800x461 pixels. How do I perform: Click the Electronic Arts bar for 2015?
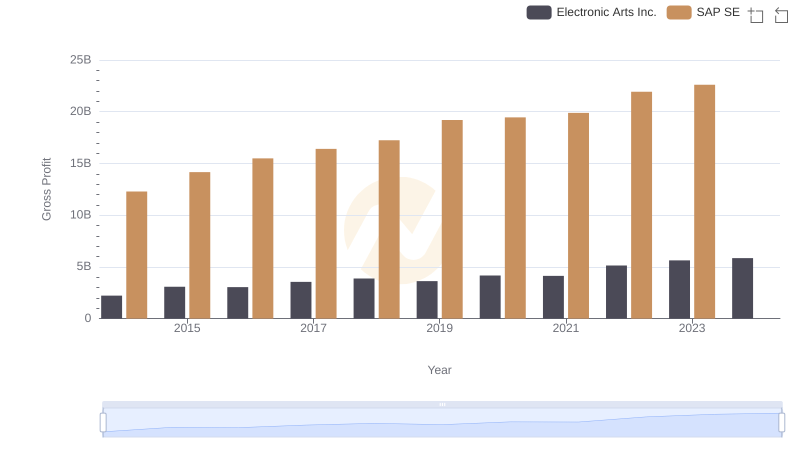pos(174,303)
